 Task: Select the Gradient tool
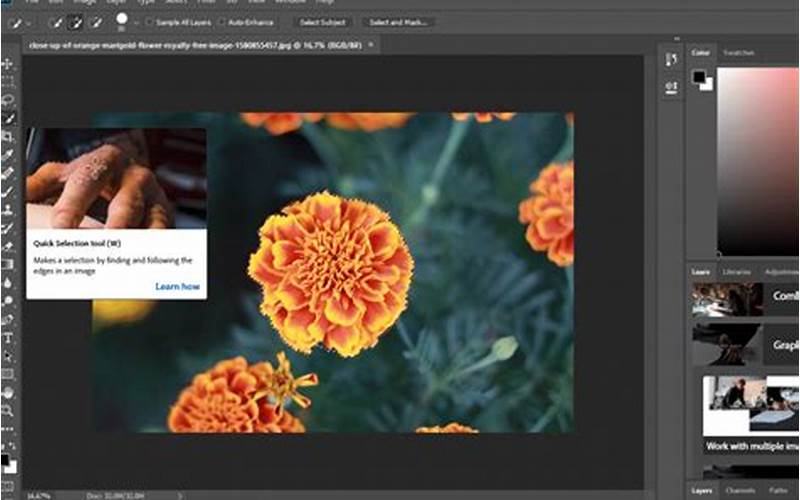[x=8, y=264]
